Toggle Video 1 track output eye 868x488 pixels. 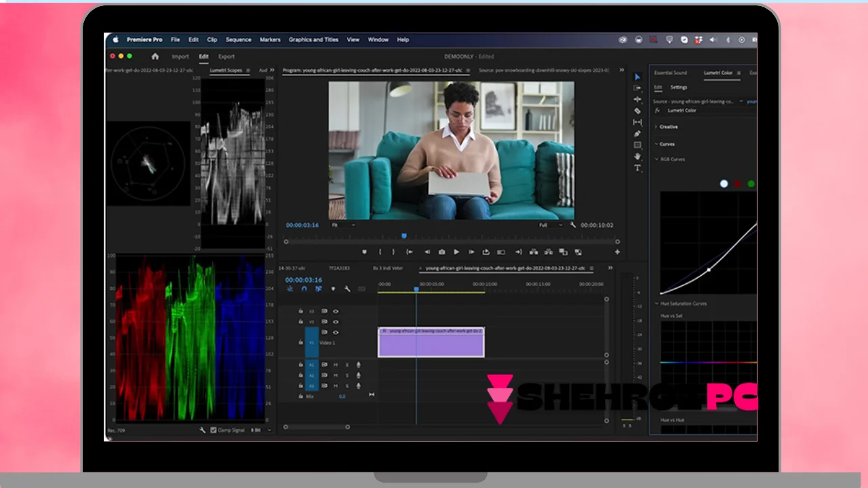click(335, 332)
